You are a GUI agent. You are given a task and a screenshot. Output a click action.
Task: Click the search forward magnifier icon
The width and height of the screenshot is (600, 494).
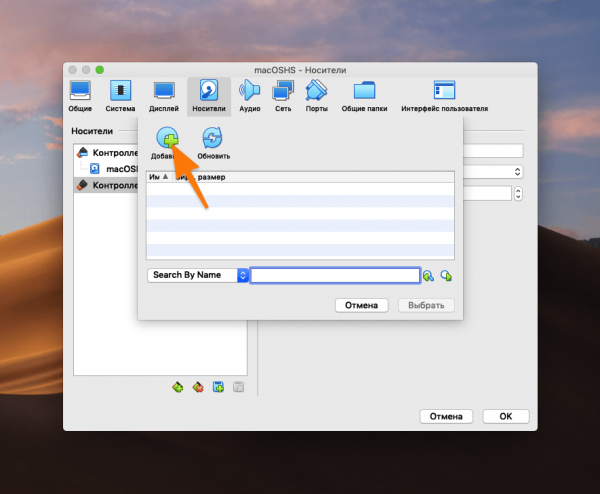coord(447,276)
